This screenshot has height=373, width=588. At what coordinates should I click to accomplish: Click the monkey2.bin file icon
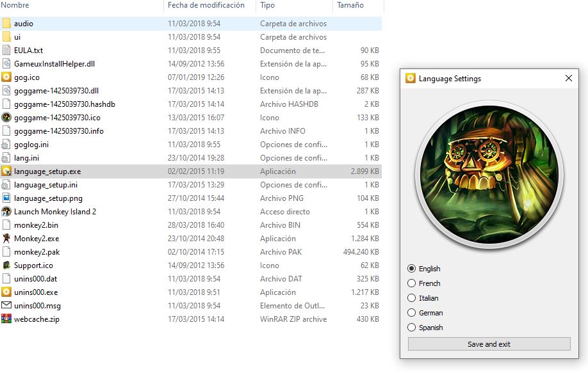(x=6, y=225)
